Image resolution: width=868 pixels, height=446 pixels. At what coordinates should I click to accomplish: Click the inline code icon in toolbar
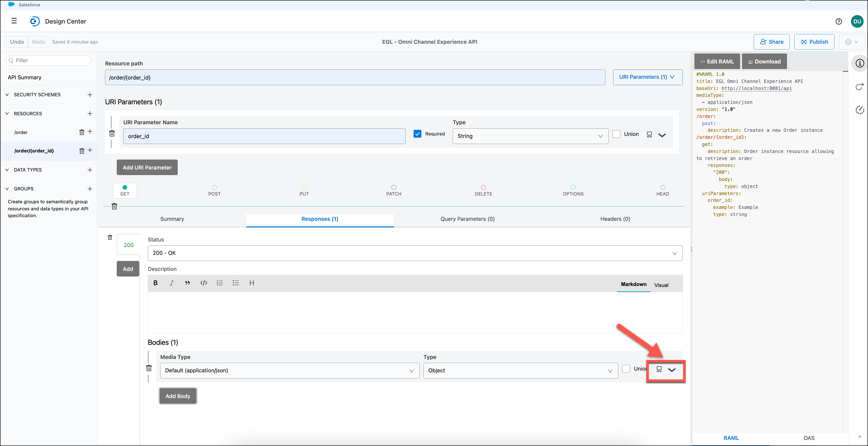(204, 283)
